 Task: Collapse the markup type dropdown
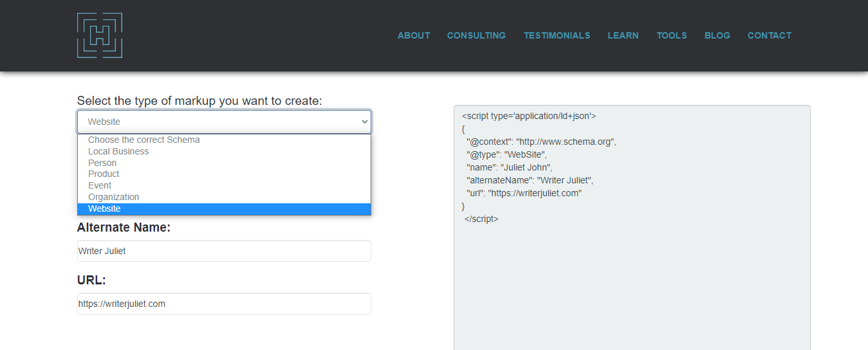(224, 122)
